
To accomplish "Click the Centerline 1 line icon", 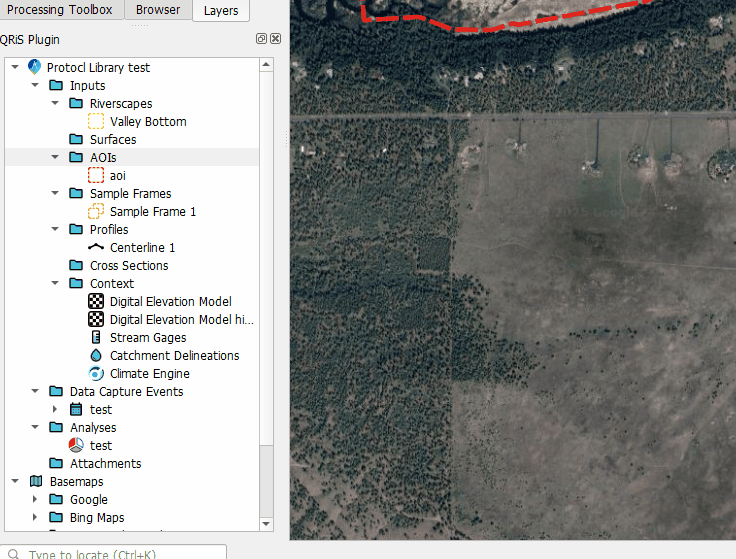I will click(96, 247).
